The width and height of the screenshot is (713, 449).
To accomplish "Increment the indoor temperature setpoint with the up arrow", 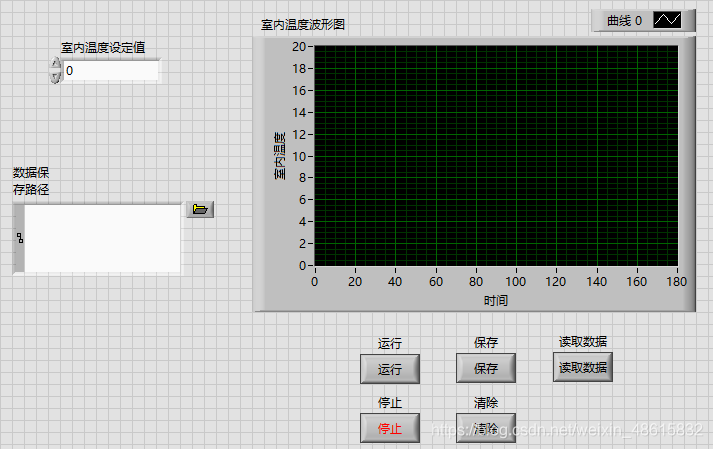I will point(55,64).
